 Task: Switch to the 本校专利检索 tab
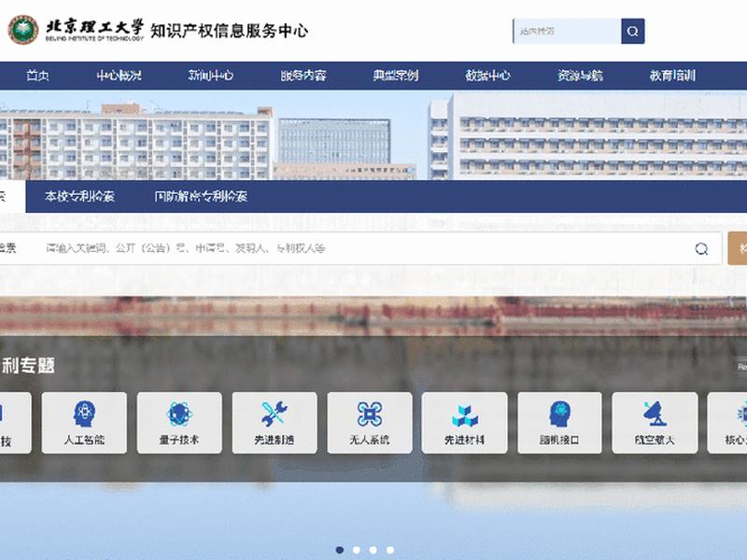79,196
